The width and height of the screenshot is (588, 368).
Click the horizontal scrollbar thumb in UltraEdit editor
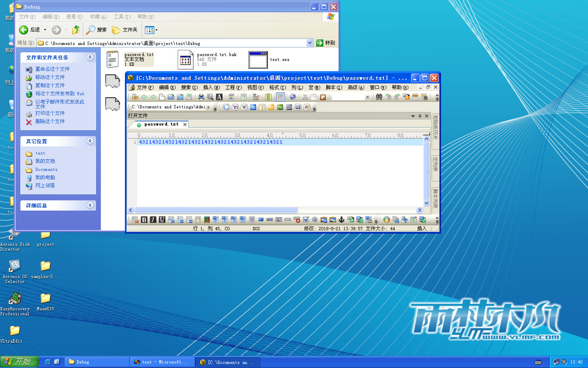216,210
